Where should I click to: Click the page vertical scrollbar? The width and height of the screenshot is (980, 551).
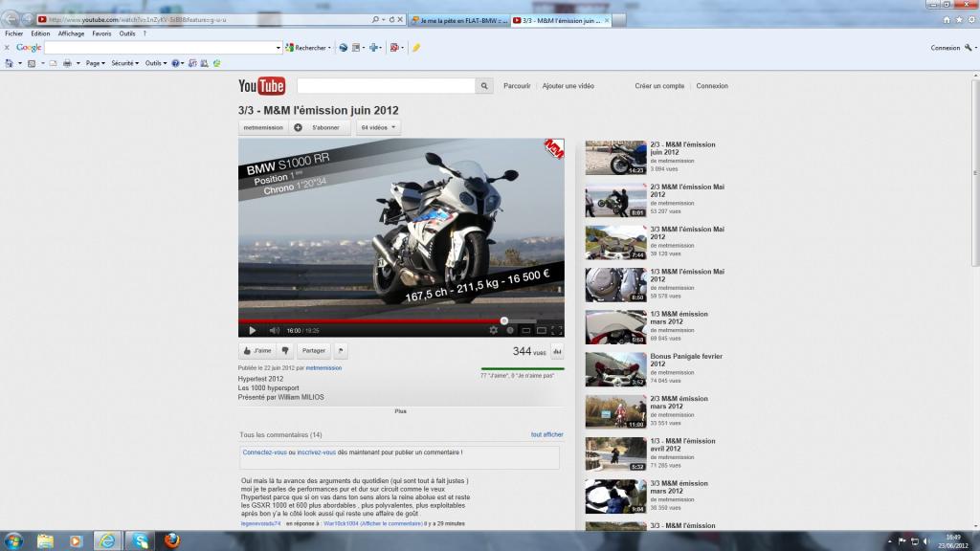[975, 175]
